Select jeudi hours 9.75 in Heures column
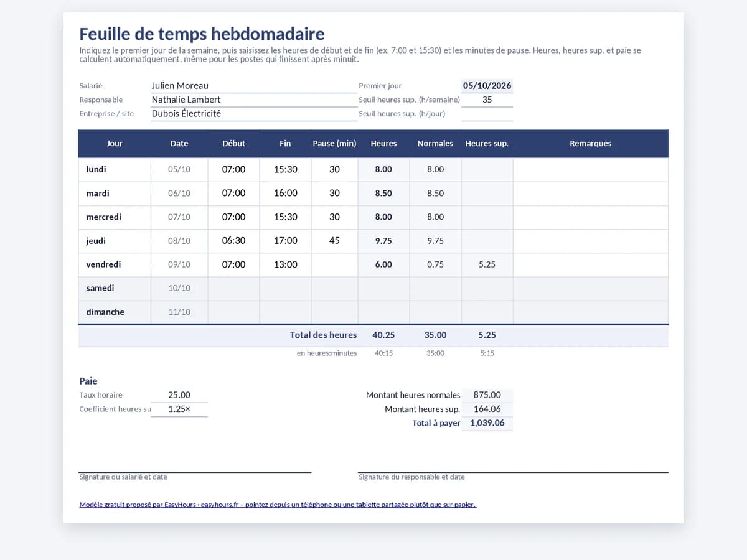Image resolution: width=747 pixels, height=560 pixels. [x=383, y=241]
